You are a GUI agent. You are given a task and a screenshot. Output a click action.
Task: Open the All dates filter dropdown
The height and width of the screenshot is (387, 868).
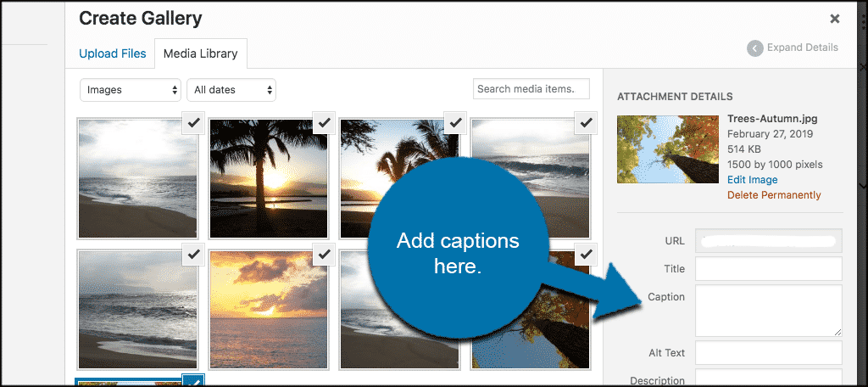[231, 90]
